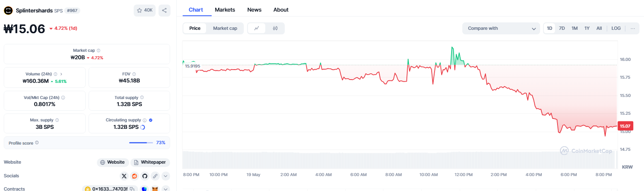Select the 1M time range
The image size is (644, 191).
tap(574, 28)
